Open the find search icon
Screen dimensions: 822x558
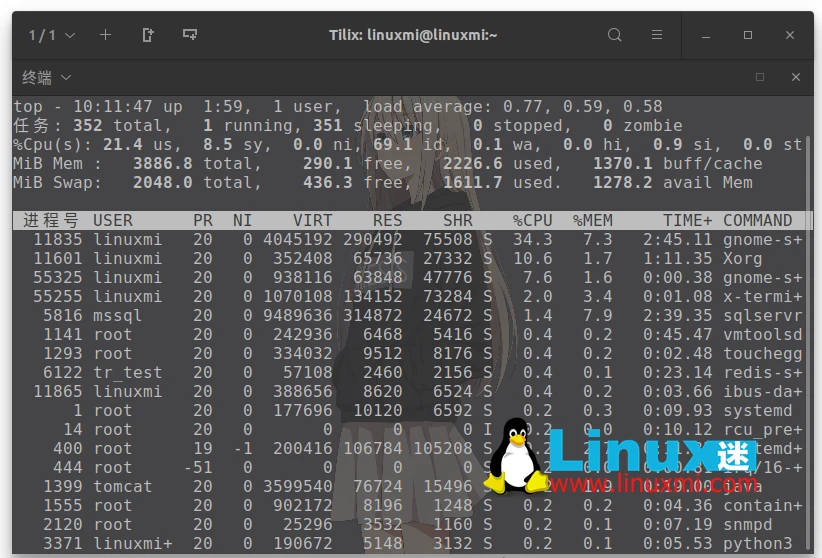coord(614,35)
